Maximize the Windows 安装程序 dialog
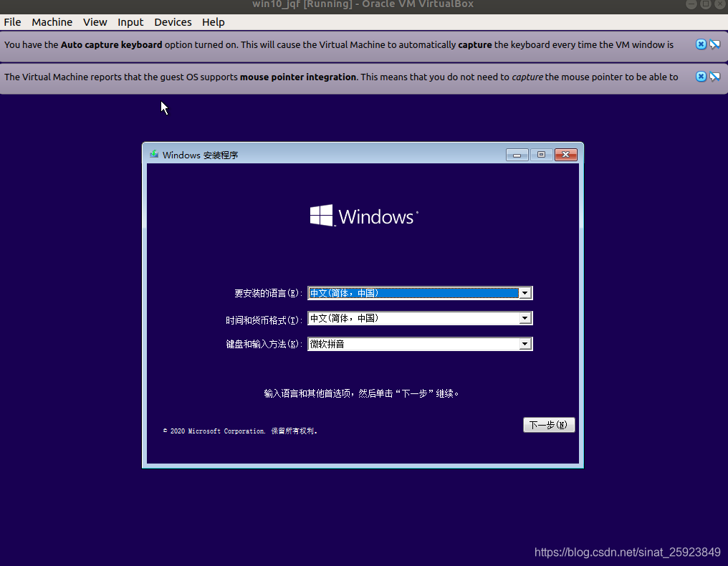 point(541,155)
